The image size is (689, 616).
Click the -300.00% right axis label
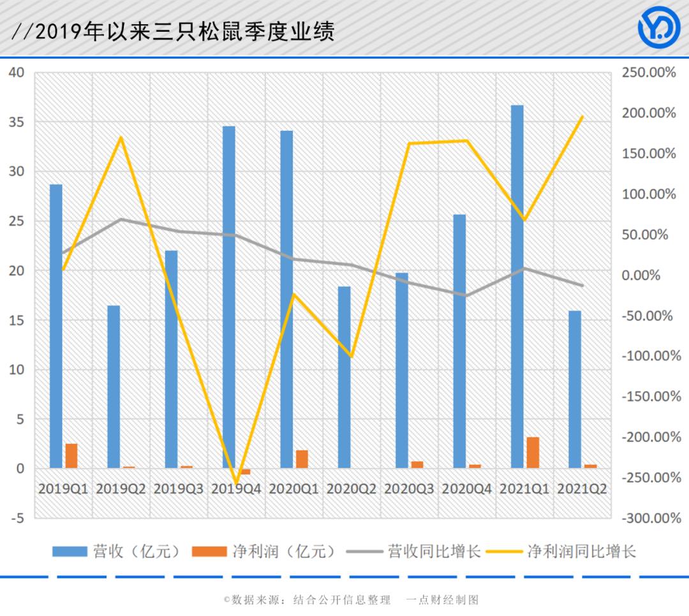pyautogui.click(x=651, y=518)
